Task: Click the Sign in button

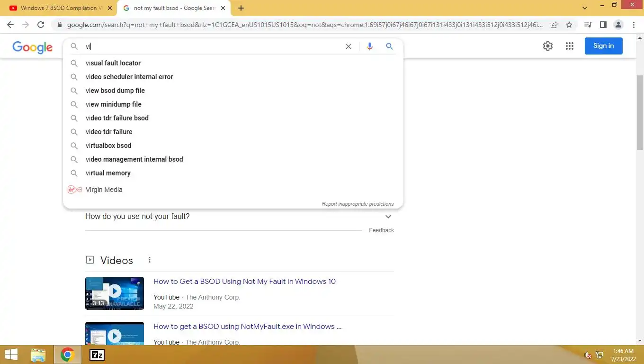Action: (603, 46)
